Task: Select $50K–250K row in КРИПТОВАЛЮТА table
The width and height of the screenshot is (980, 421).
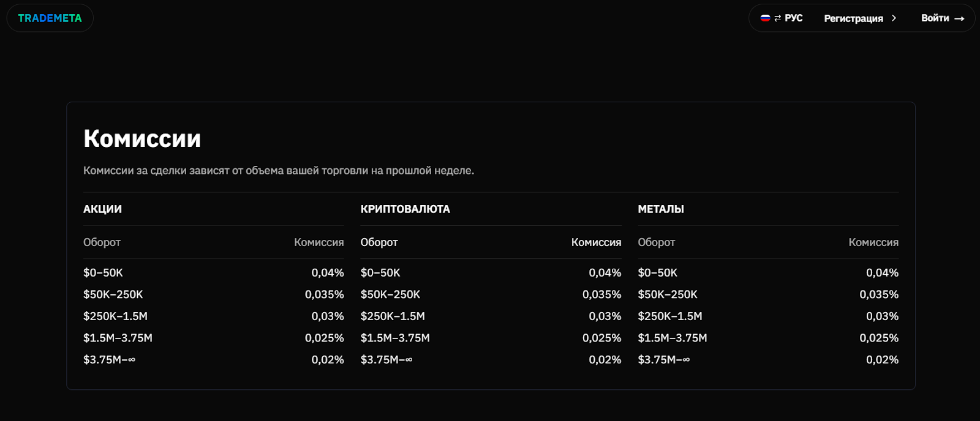Action: point(491,294)
